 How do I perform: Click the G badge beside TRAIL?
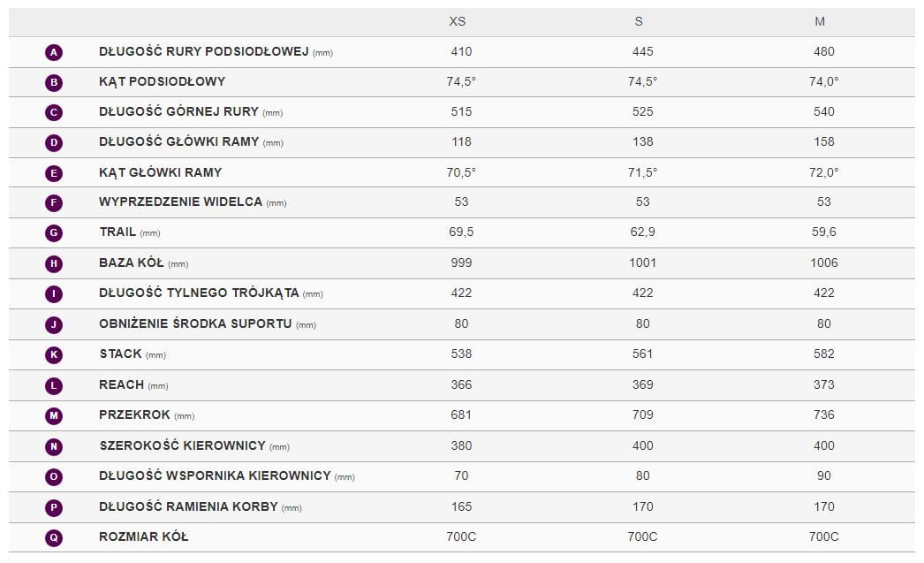click(x=54, y=233)
